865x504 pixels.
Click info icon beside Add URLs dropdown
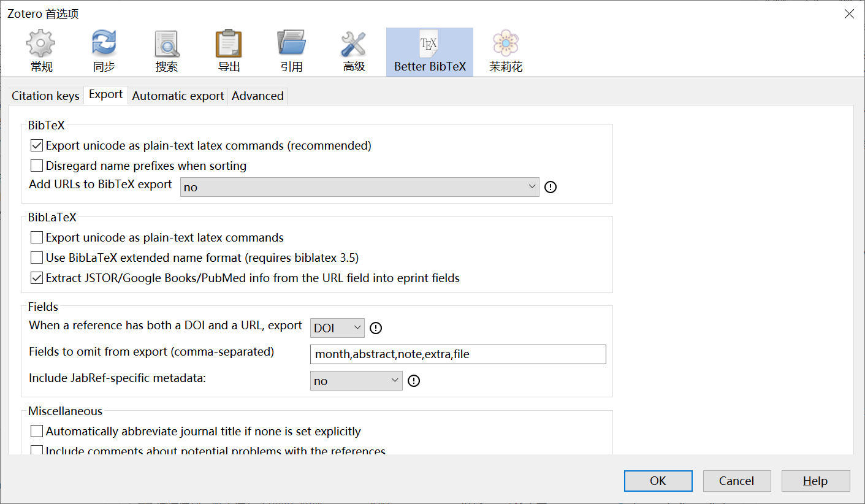(x=551, y=187)
